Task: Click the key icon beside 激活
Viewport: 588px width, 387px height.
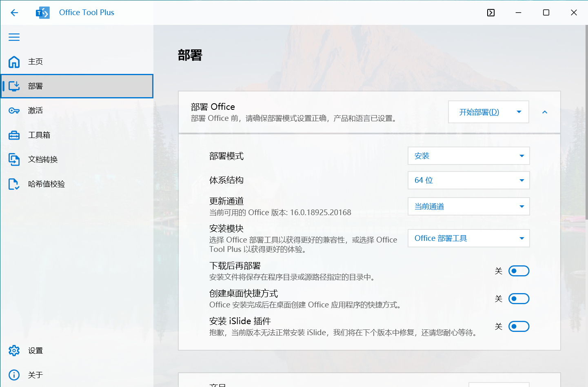Action: pos(14,111)
